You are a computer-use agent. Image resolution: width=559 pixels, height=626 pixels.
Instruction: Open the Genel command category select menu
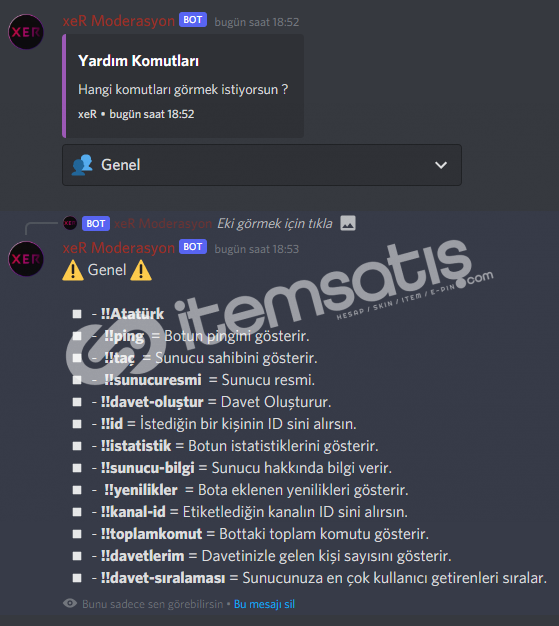(262, 165)
